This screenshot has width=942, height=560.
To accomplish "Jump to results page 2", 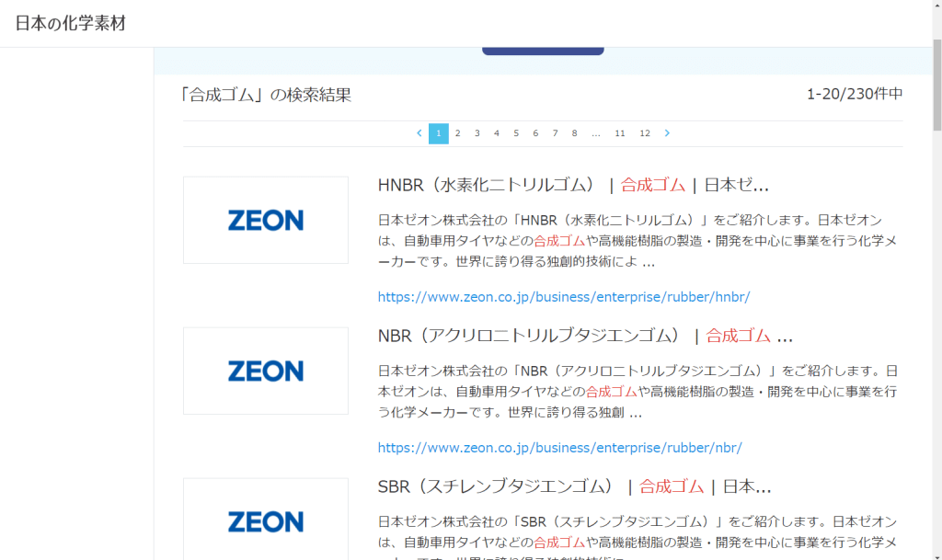I will (457, 133).
